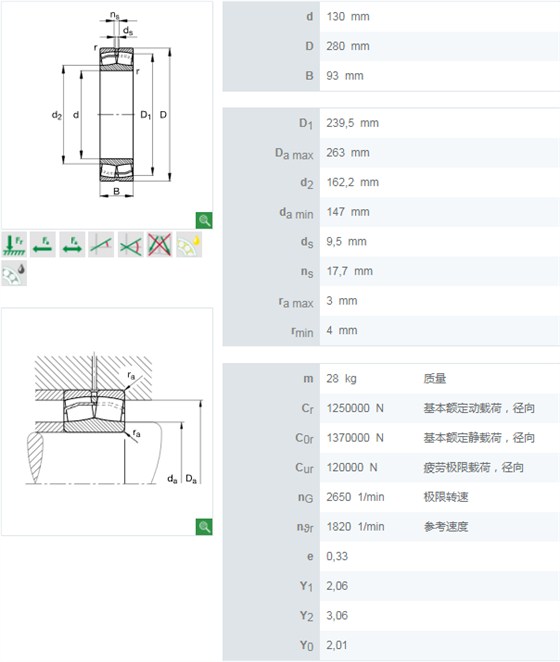Select Da max value 263 mm
This screenshot has height=662, width=560.
point(348,152)
